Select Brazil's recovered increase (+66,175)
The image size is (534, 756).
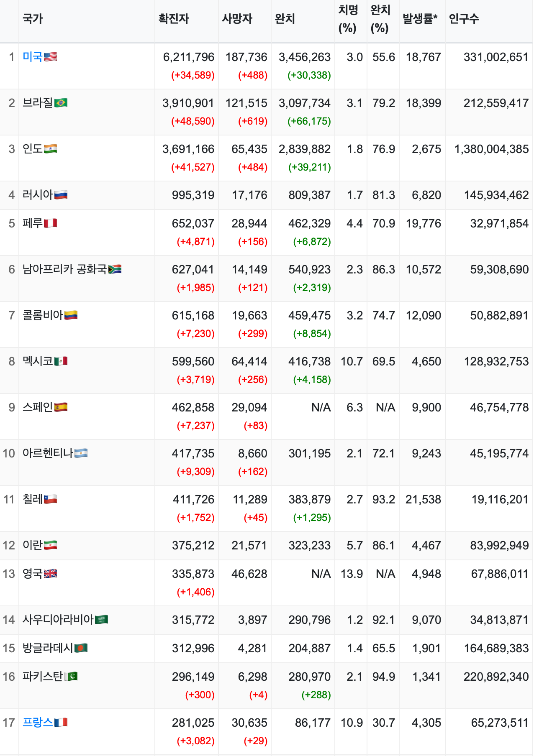click(x=309, y=121)
